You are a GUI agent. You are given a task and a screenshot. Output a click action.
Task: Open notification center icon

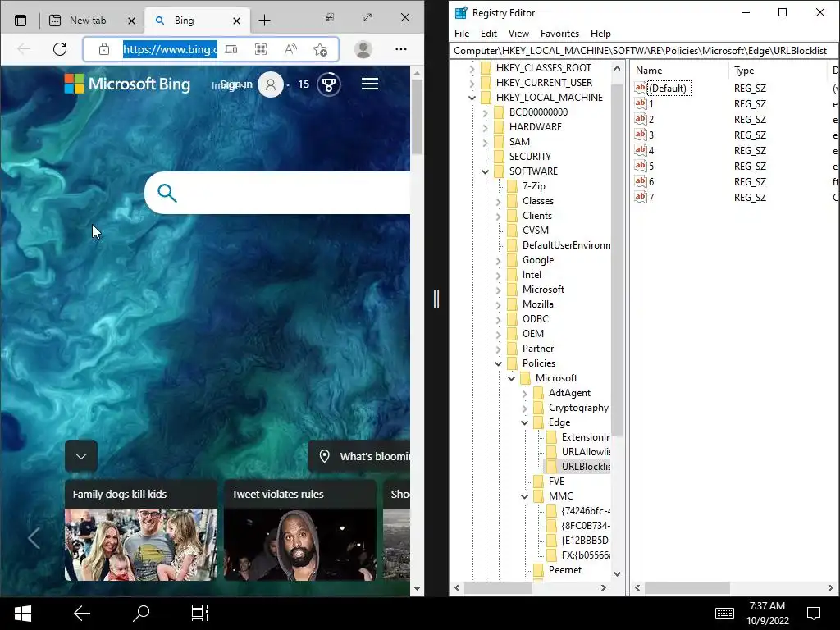pos(814,613)
